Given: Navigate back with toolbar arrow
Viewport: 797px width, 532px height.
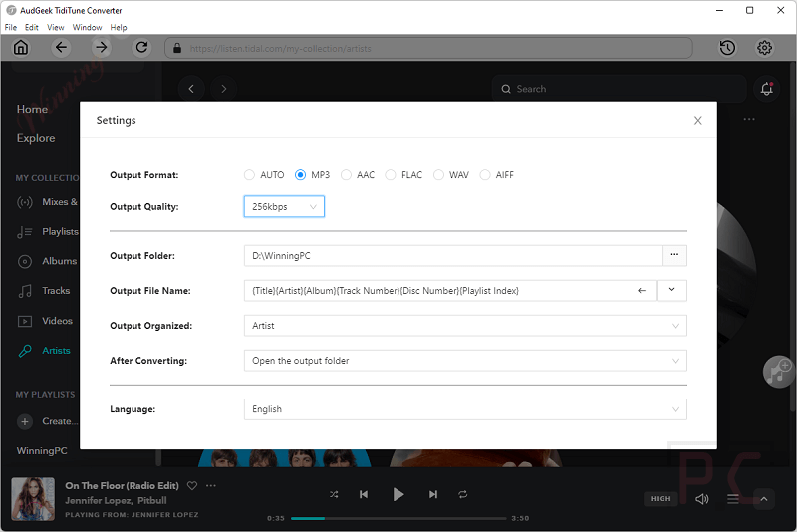Looking at the screenshot, I should pyautogui.click(x=61, y=48).
